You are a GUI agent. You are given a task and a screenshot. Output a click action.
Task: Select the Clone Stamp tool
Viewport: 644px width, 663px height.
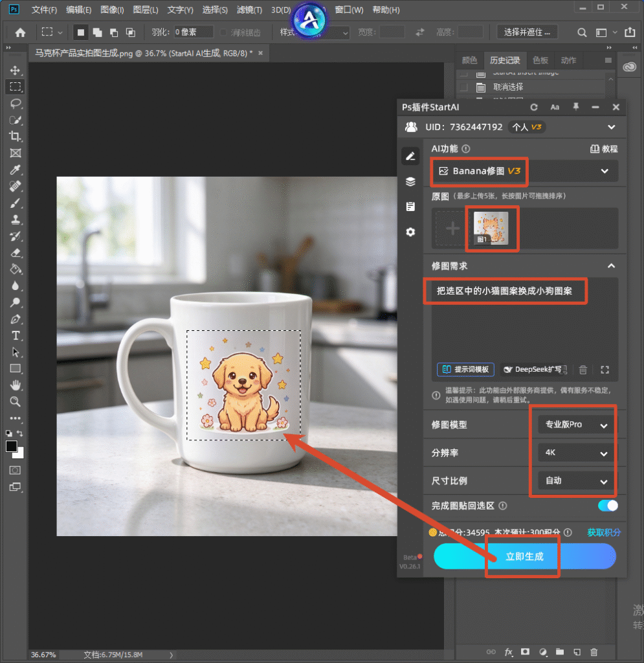pos(16,219)
